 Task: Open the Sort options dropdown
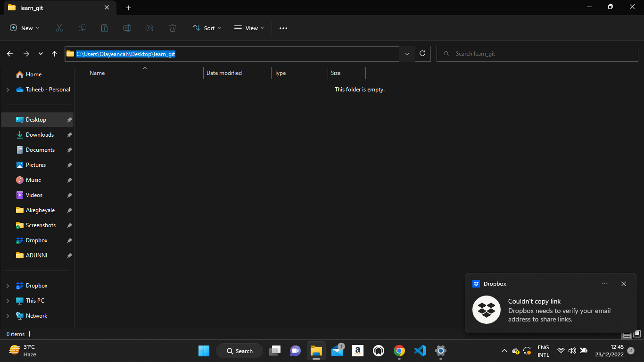point(207,28)
